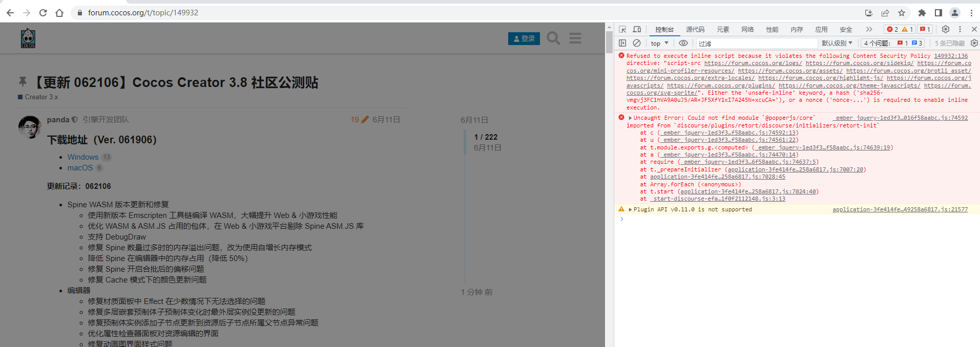This screenshot has height=347, width=980.
Task: Reload the current page
Action: 43,13
